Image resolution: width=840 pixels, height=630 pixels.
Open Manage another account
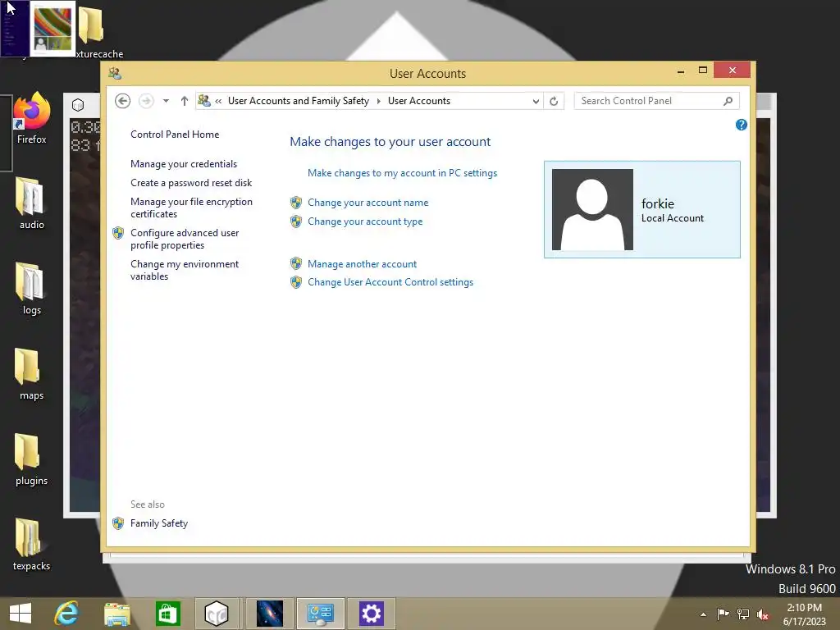(362, 264)
